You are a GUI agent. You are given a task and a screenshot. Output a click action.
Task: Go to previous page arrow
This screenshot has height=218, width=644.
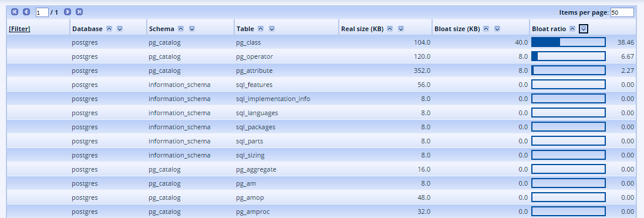point(26,12)
